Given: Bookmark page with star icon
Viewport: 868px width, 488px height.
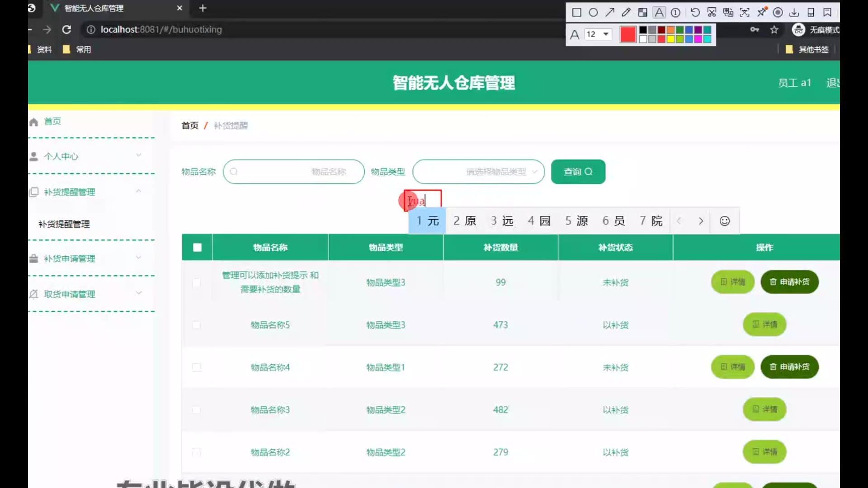Looking at the screenshot, I should point(774,30).
